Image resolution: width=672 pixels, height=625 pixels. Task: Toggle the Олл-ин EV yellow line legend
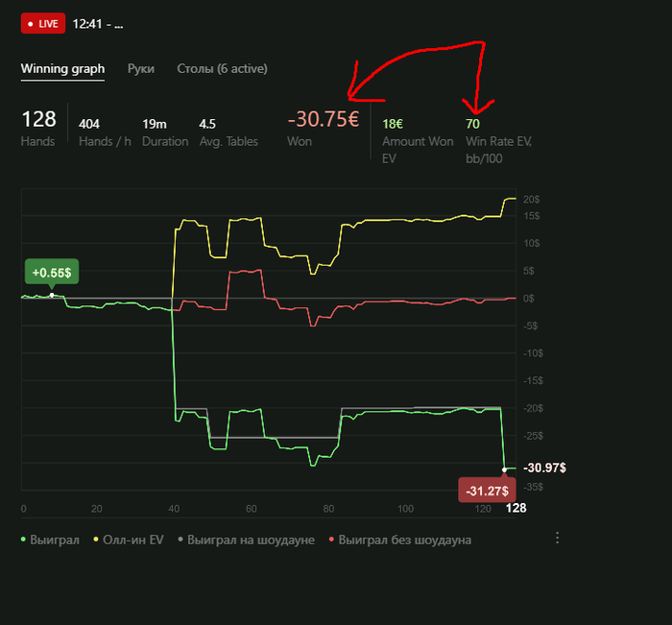(129, 540)
